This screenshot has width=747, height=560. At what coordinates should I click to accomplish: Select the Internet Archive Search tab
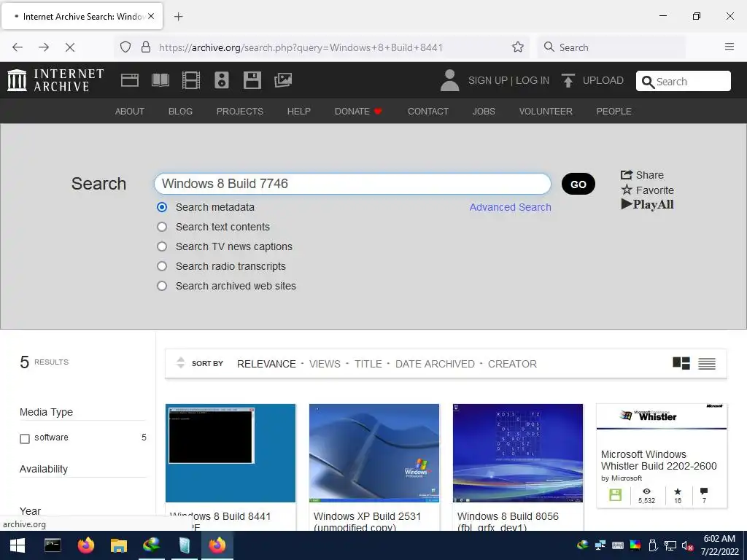tap(82, 17)
